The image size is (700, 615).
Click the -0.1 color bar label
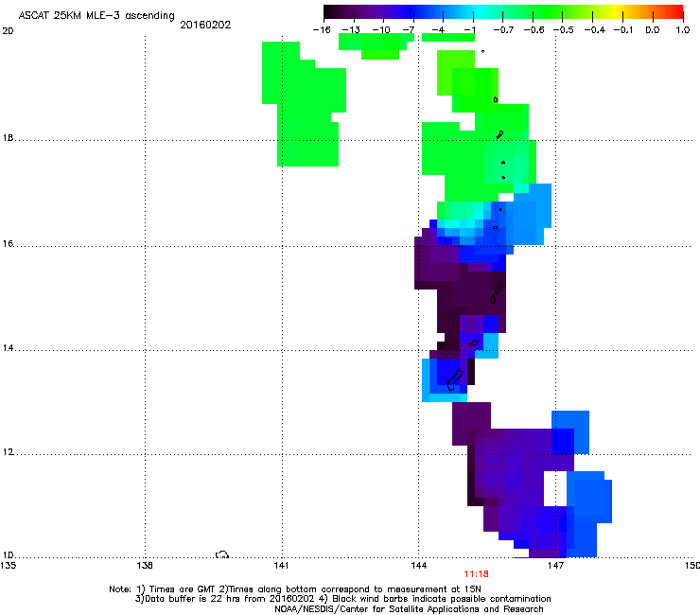pos(623,30)
